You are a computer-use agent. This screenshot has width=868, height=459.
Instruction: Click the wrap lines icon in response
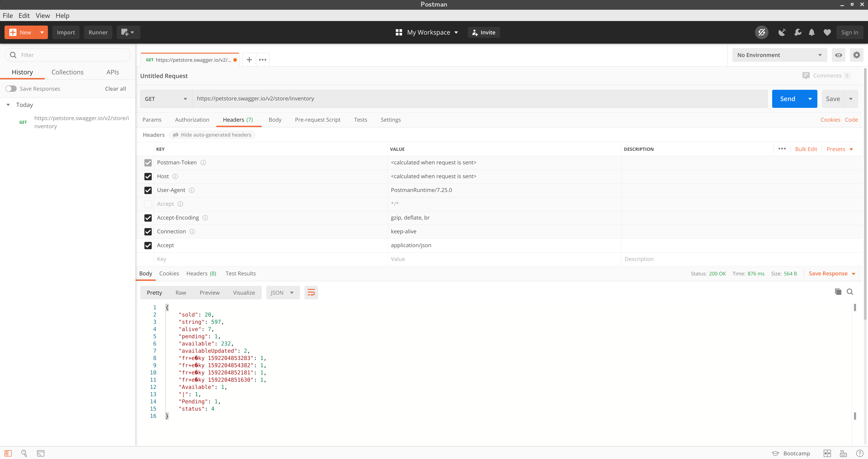(311, 293)
